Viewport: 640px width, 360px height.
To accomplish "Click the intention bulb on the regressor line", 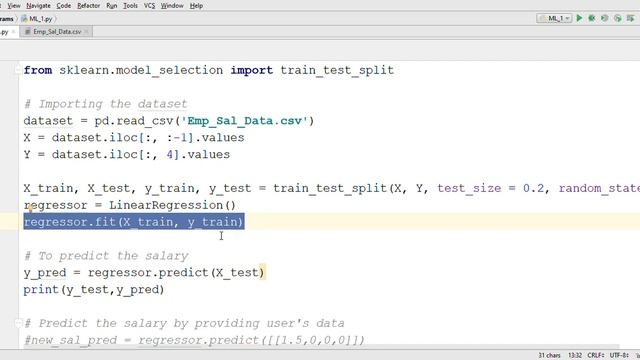I will pos(30,208).
